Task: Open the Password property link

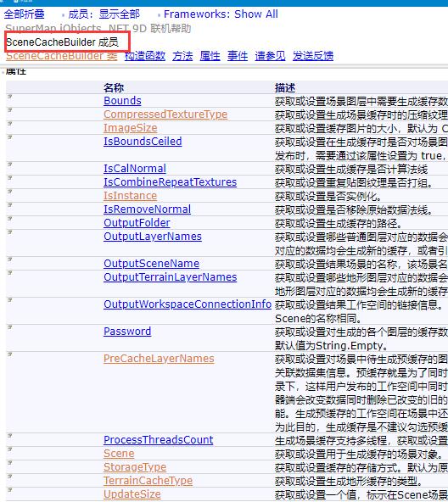Action: tap(127, 332)
